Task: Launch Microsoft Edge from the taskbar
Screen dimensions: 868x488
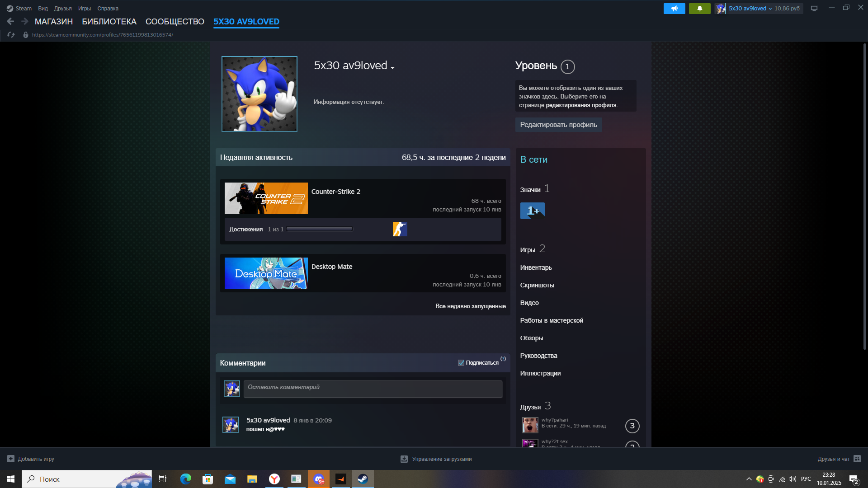Action: [185, 479]
